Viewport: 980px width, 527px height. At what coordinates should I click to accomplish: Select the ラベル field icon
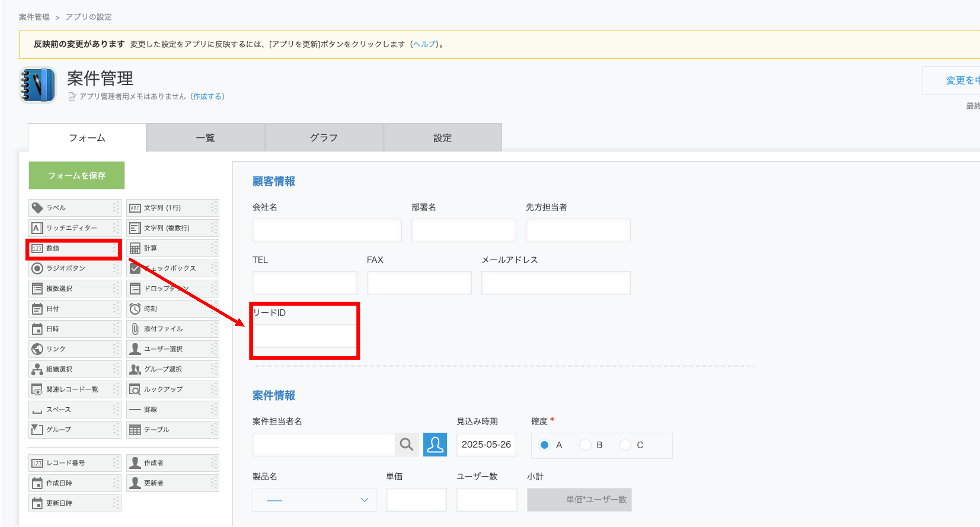coord(37,208)
